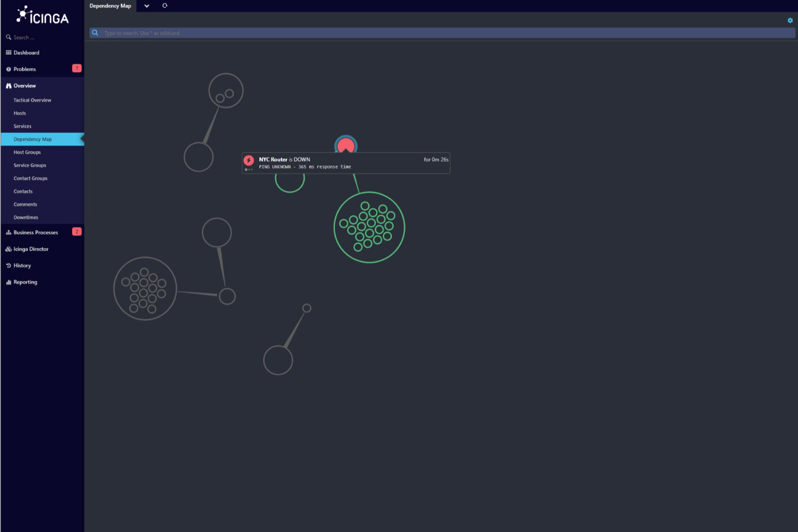Click the red NYC Router node on the map
The width and height of the screenshot is (798, 532).
pyautogui.click(x=346, y=144)
